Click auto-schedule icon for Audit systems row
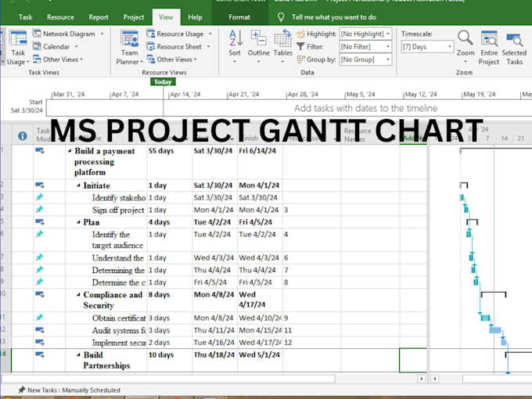Screen dimensions: 532x399 click(40, 330)
